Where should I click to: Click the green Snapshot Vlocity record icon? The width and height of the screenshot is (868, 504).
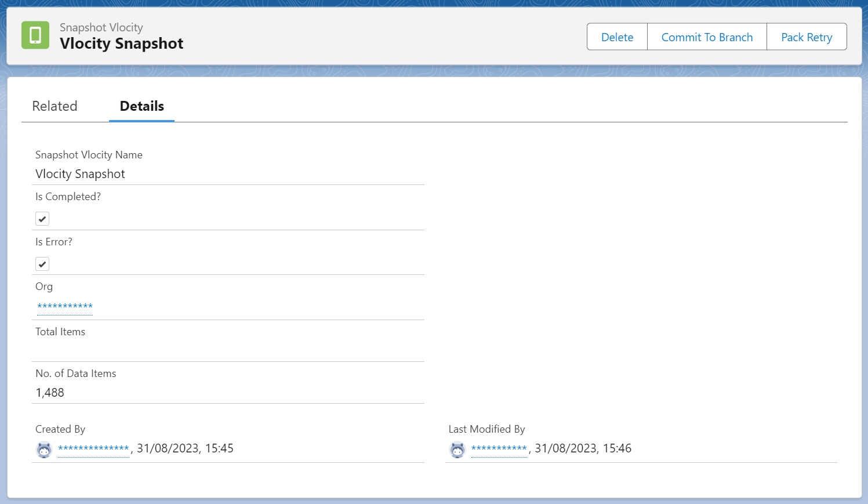[35, 35]
